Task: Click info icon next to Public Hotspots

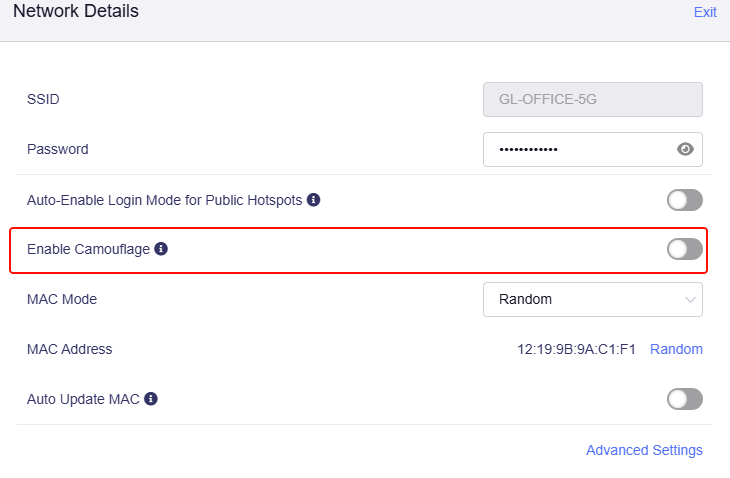Action: click(x=313, y=200)
